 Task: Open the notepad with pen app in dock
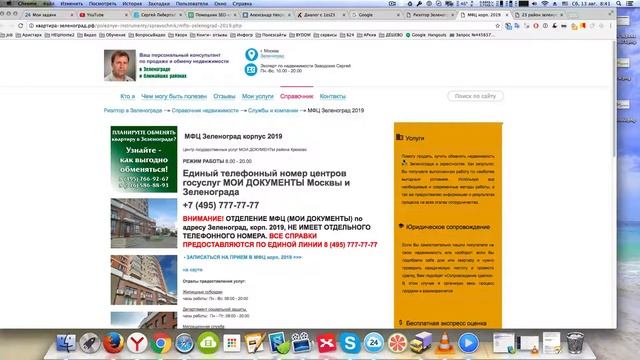pyautogui.click(x=255, y=343)
